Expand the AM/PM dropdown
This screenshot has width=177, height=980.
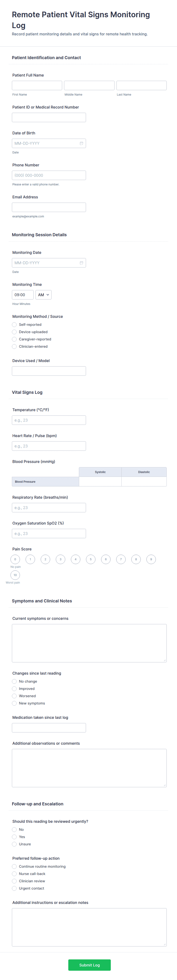(43, 295)
